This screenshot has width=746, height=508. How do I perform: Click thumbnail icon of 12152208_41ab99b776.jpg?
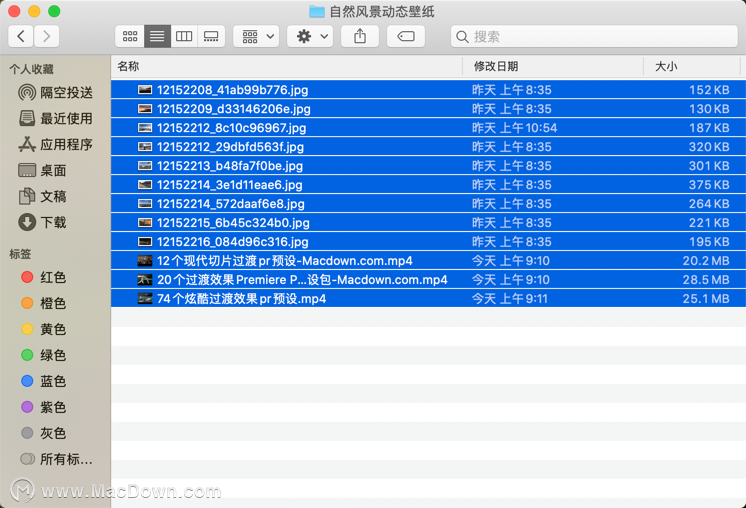145,90
